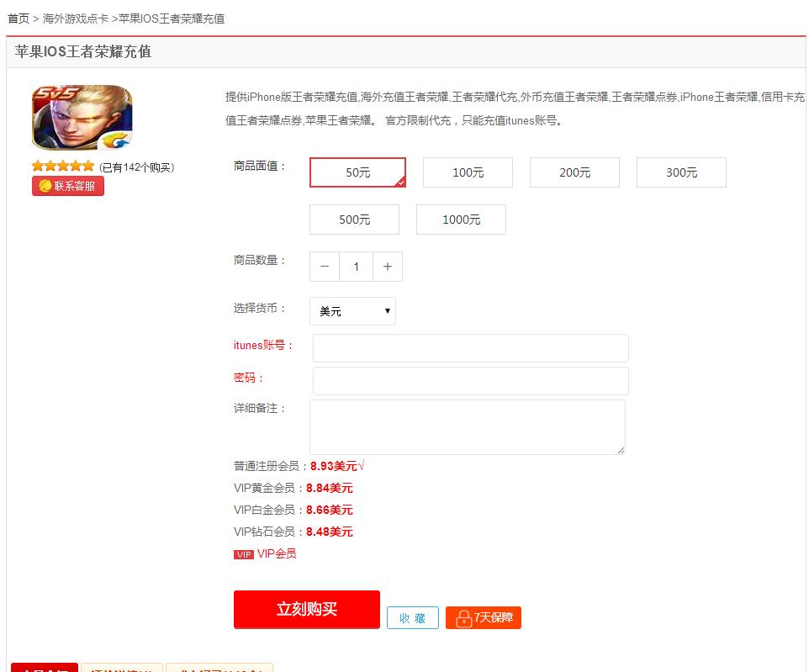Click the 立刻购买 buy now button
Image resolution: width=809 pixels, height=672 pixels.
307,610
